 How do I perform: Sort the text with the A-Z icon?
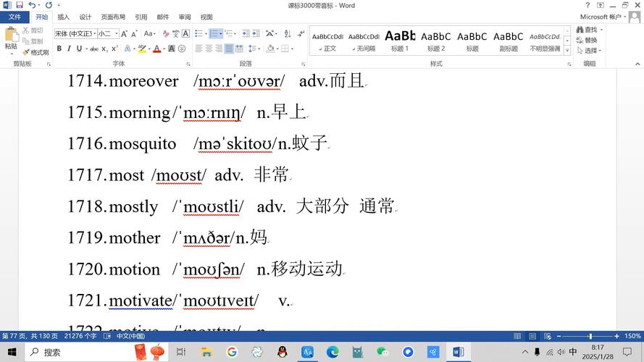click(x=288, y=33)
